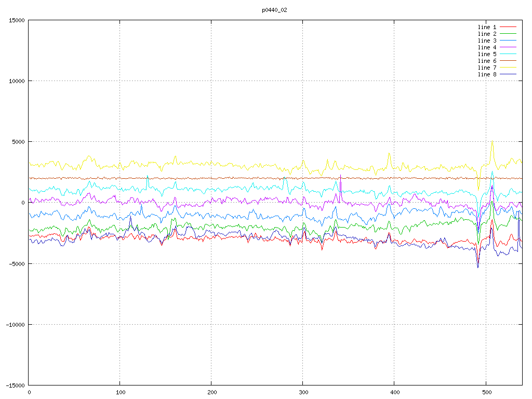Click the 100 x-axis tick label

(x=120, y=393)
